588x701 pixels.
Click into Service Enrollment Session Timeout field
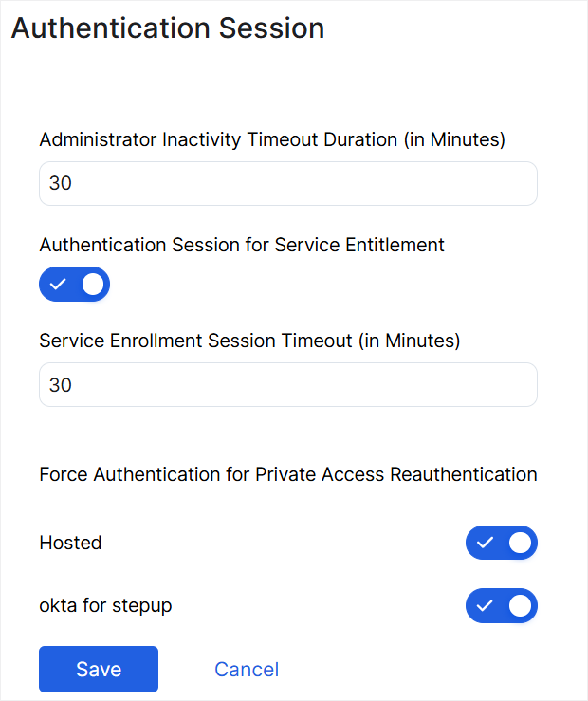pyautogui.click(x=288, y=385)
